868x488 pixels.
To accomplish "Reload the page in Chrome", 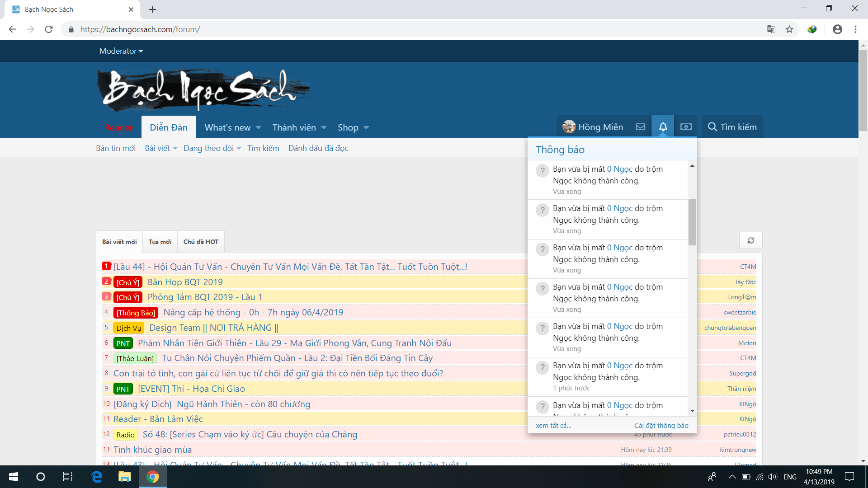I will [49, 29].
